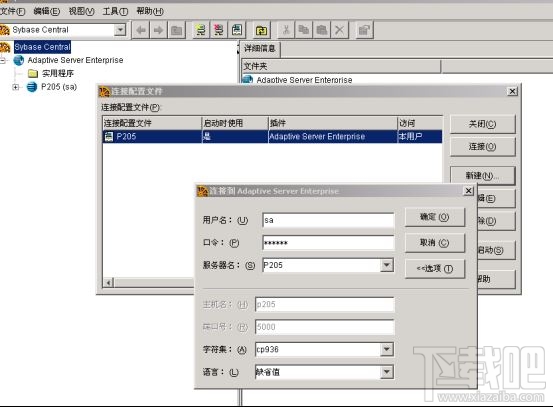Click the Disconnect toolbar icon
The height and width of the screenshot is (407, 553).
[219, 30]
